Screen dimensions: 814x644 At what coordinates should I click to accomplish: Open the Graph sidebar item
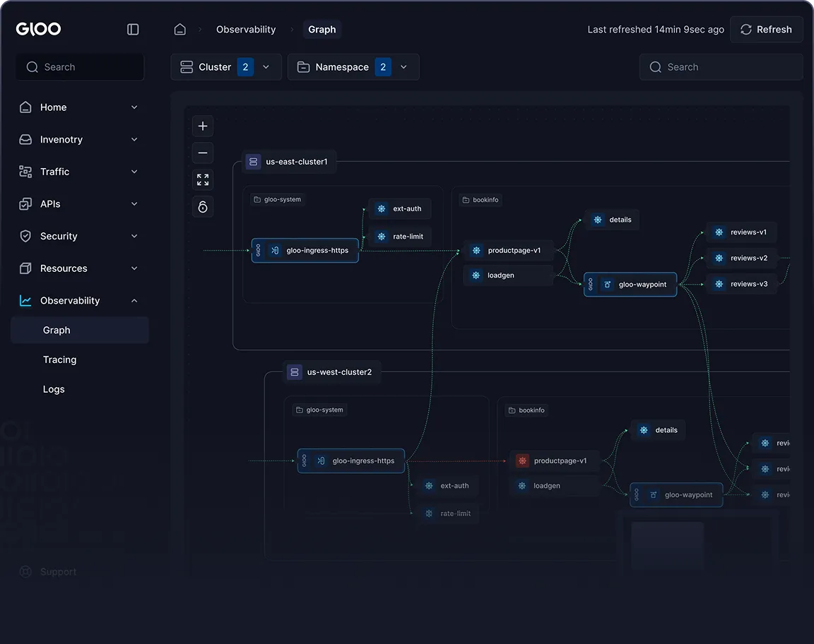pos(80,330)
